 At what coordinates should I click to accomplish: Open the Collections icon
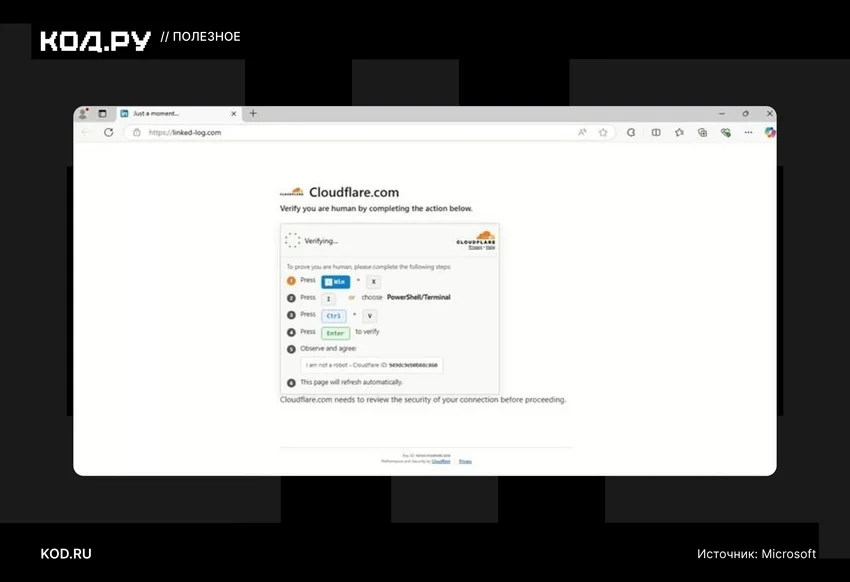point(703,132)
